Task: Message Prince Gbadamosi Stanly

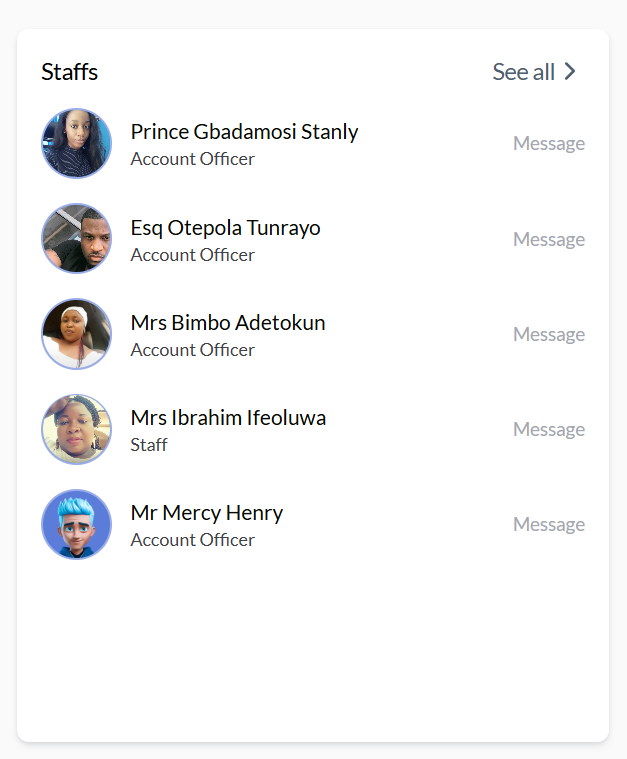Action: point(548,144)
